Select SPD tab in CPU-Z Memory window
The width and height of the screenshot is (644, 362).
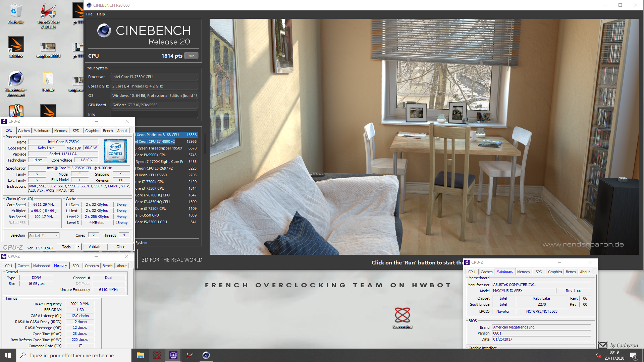tap(76, 266)
